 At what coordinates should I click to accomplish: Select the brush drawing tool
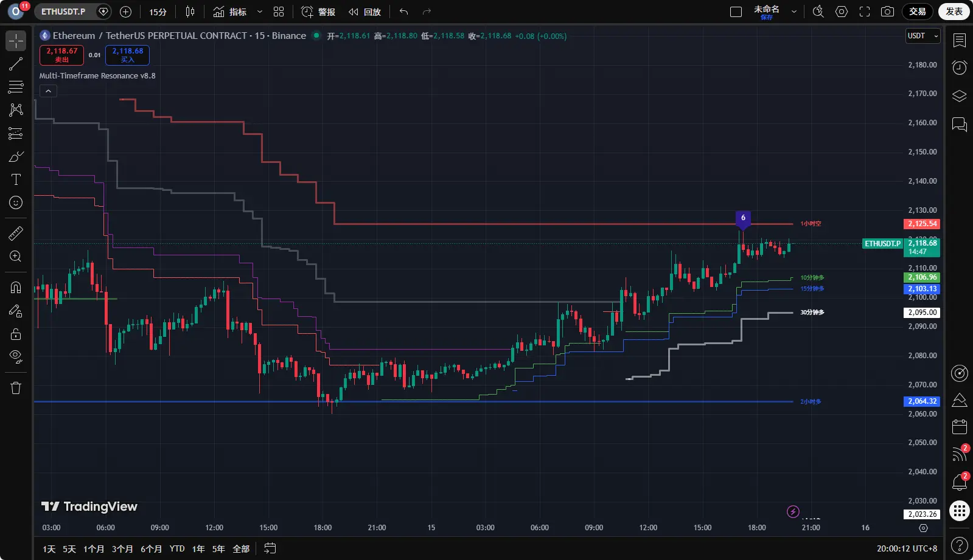point(16,156)
